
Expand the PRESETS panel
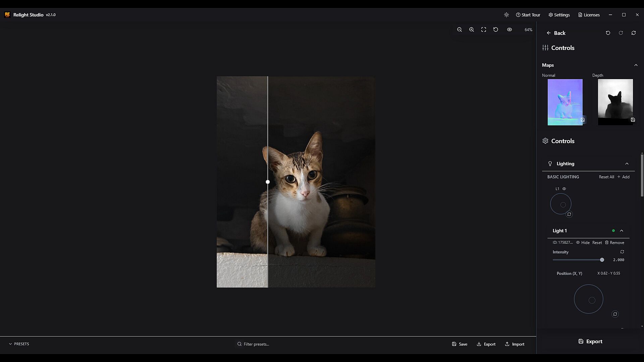(19, 344)
